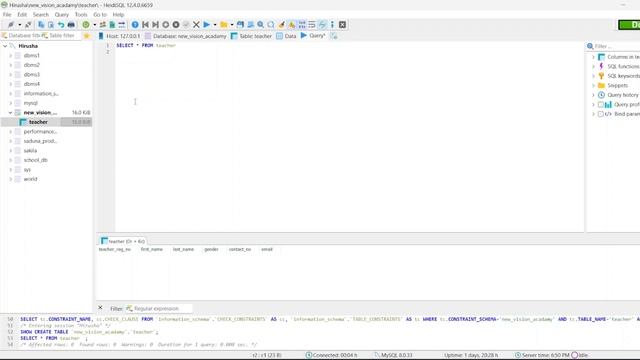The image size is (640, 360).
Task: Toggle the Query profile checkbox
Action: coord(601,104)
